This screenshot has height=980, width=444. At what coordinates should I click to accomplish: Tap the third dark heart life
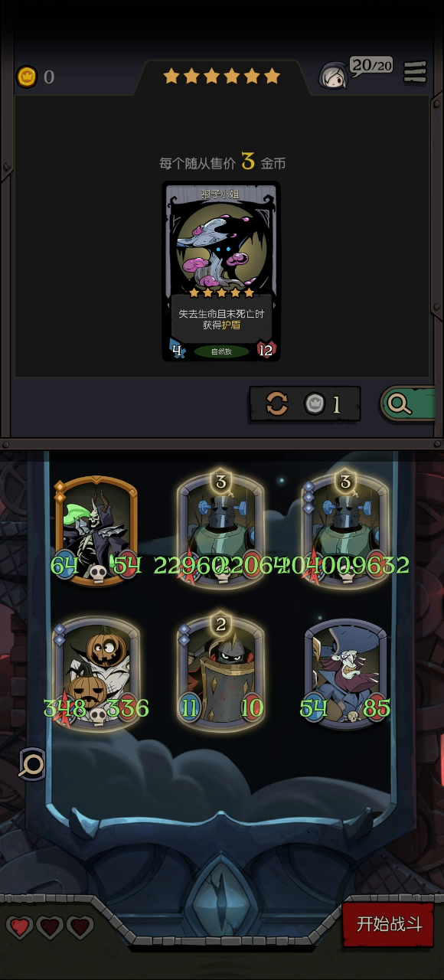80,927
